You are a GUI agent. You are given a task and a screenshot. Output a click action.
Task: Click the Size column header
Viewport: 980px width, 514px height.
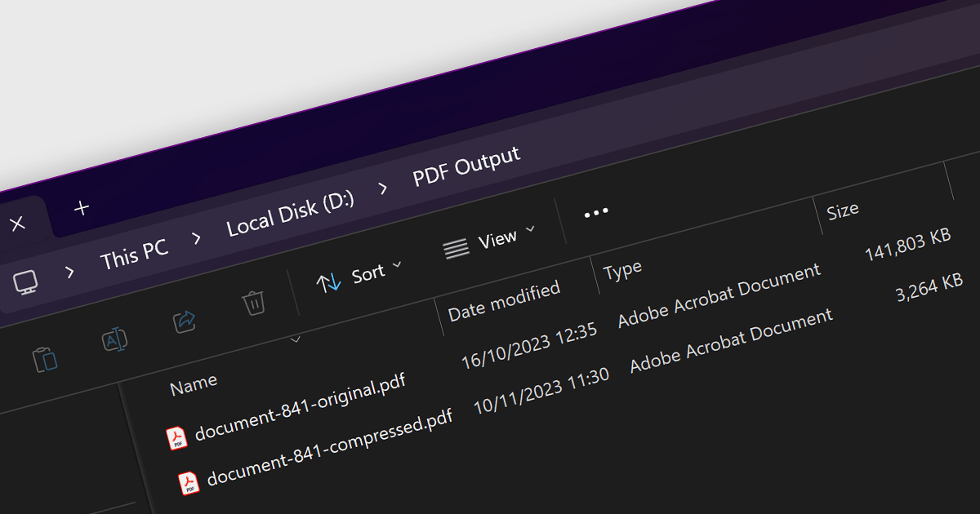click(x=842, y=211)
